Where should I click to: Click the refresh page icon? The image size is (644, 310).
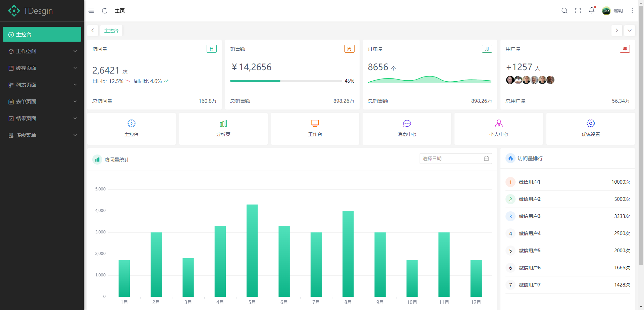[105, 11]
